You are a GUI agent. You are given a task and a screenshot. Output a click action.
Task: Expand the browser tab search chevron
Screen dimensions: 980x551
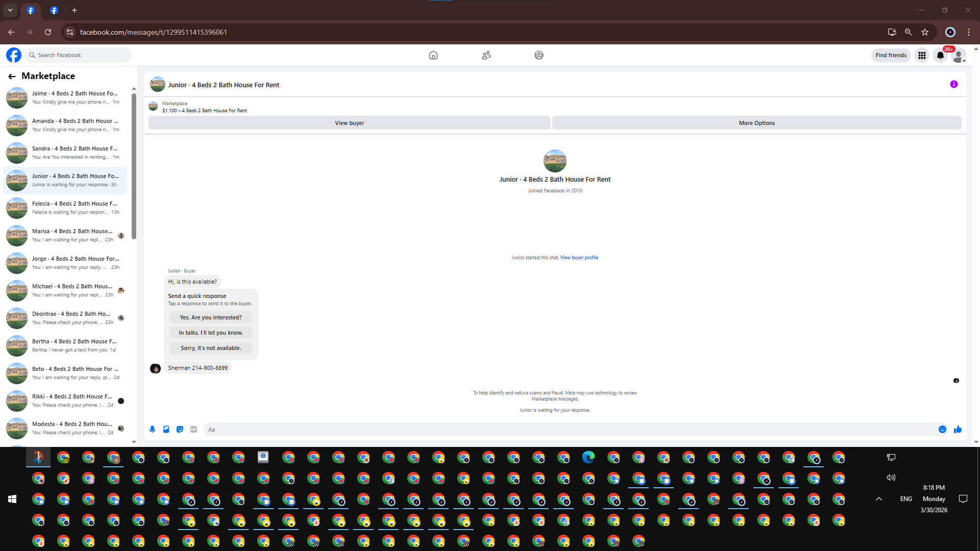click(x=10, y=10)
